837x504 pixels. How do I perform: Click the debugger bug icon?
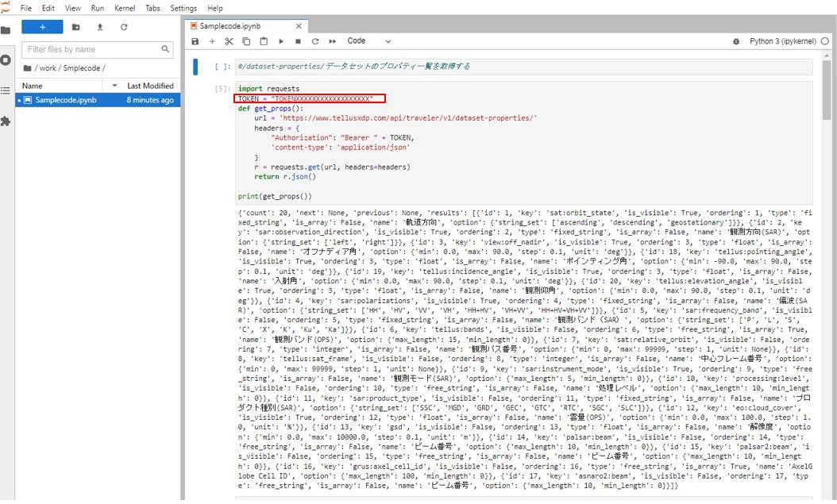pos(736,41)
